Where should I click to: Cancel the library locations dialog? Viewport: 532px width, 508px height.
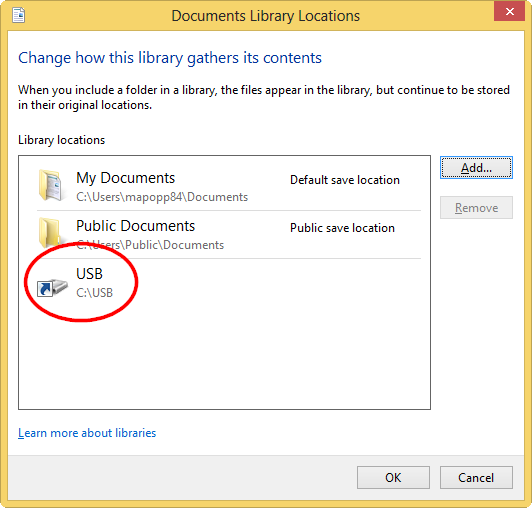click(476, 477)
